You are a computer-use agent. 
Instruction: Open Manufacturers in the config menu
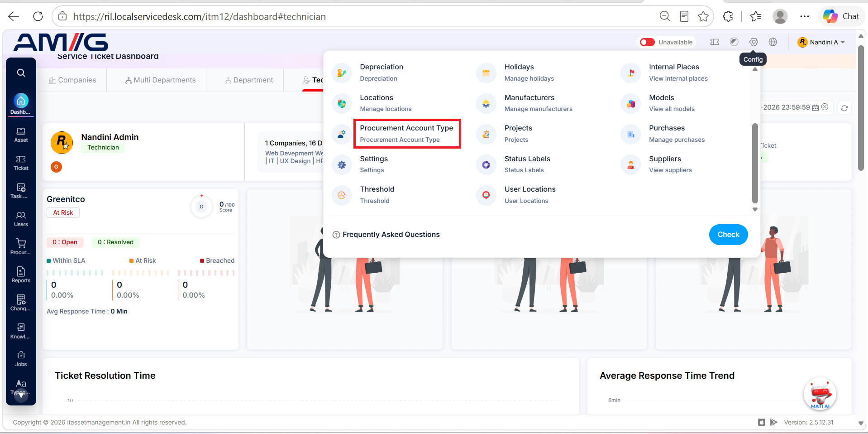tap(538, 103)
